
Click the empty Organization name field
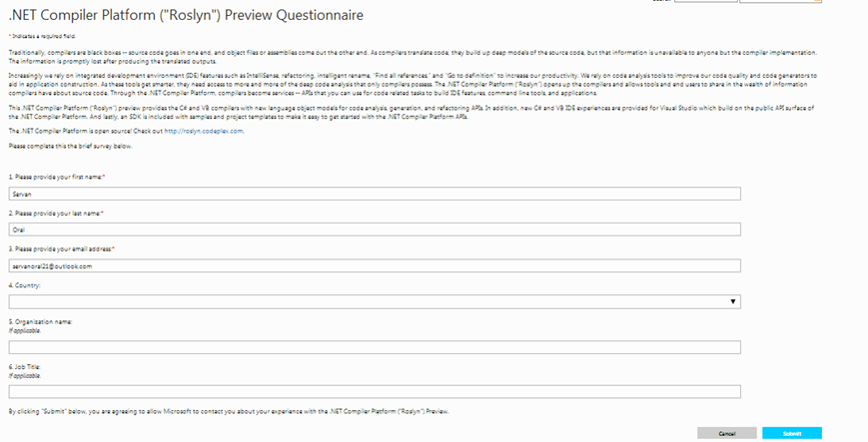tap(375, 347)
